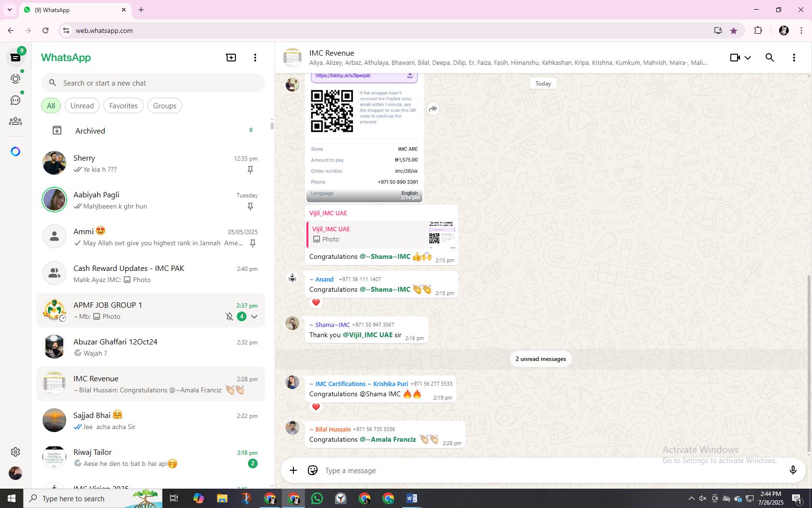
Task: Record a voice message microphone
Action: coord(793,470)
